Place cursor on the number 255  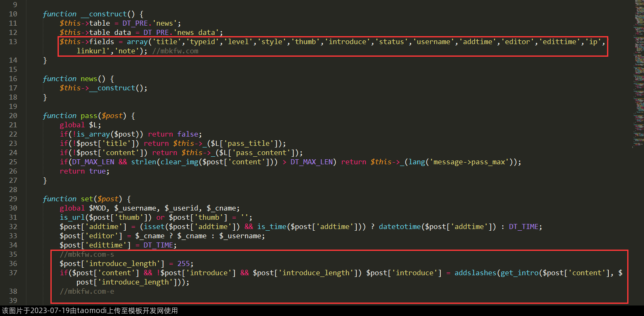pyautogui.click(x=184, y=263)
